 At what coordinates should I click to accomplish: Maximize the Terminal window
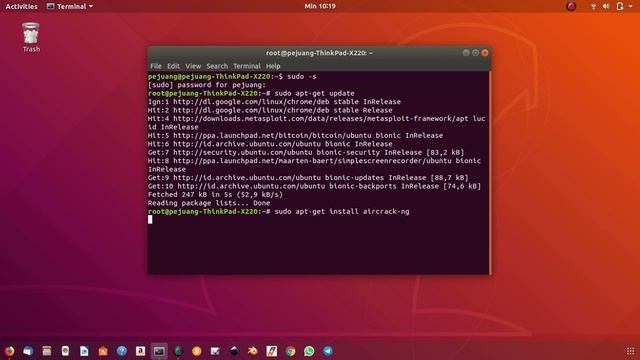(476, 53)
